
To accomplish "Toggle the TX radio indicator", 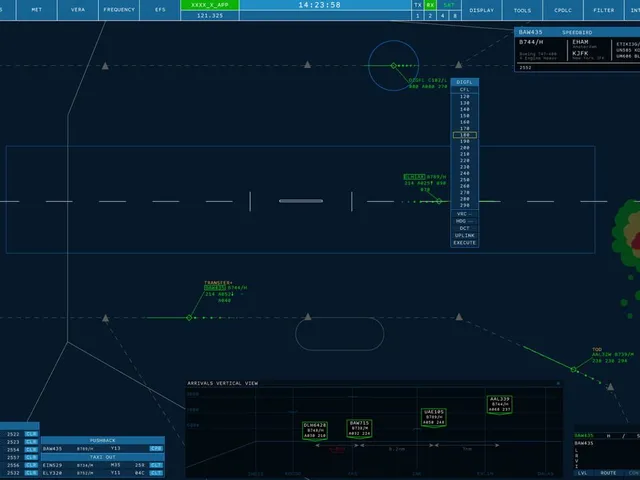I will (x=418, y=5).
